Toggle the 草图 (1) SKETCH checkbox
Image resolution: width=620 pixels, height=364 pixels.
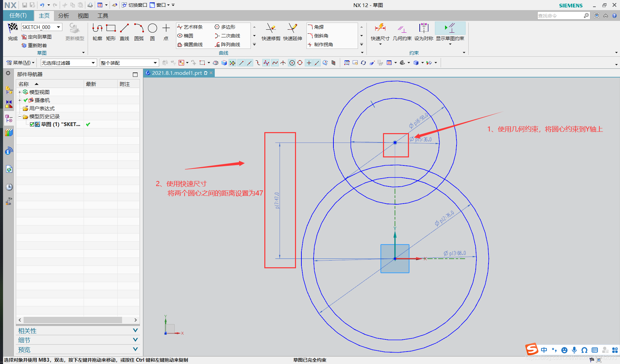click(x=32, y=124)
